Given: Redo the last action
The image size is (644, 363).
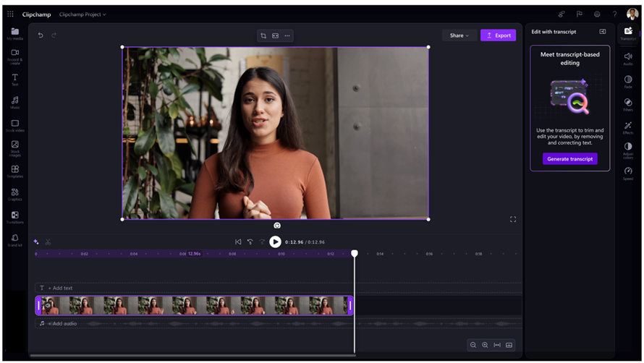Looking at the screenshot, I should [x=54, y=35].
